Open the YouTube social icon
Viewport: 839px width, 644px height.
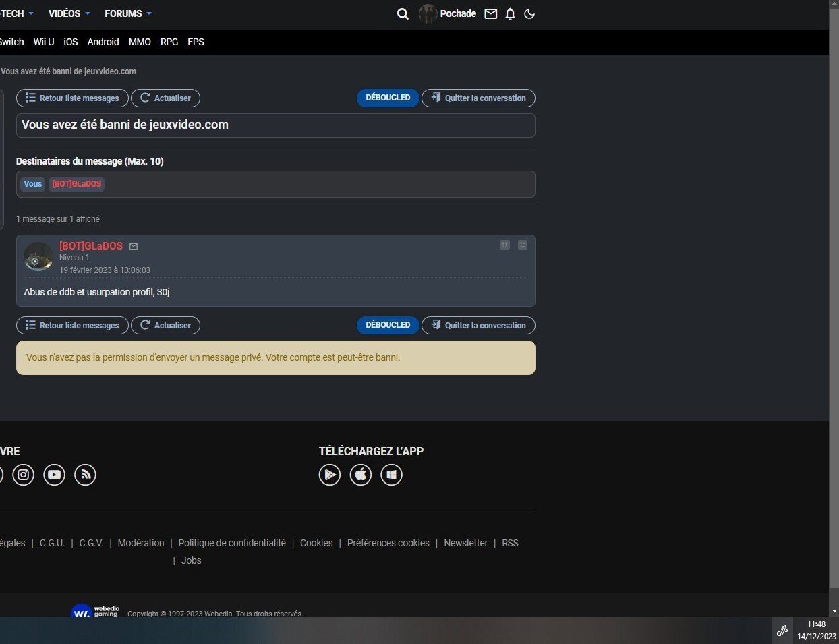tap(55, 475)
